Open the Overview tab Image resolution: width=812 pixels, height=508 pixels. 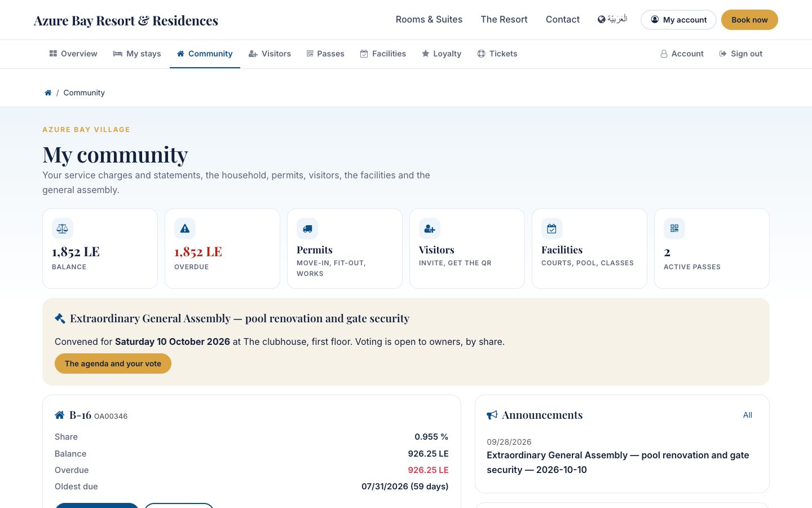coord(73,54)
